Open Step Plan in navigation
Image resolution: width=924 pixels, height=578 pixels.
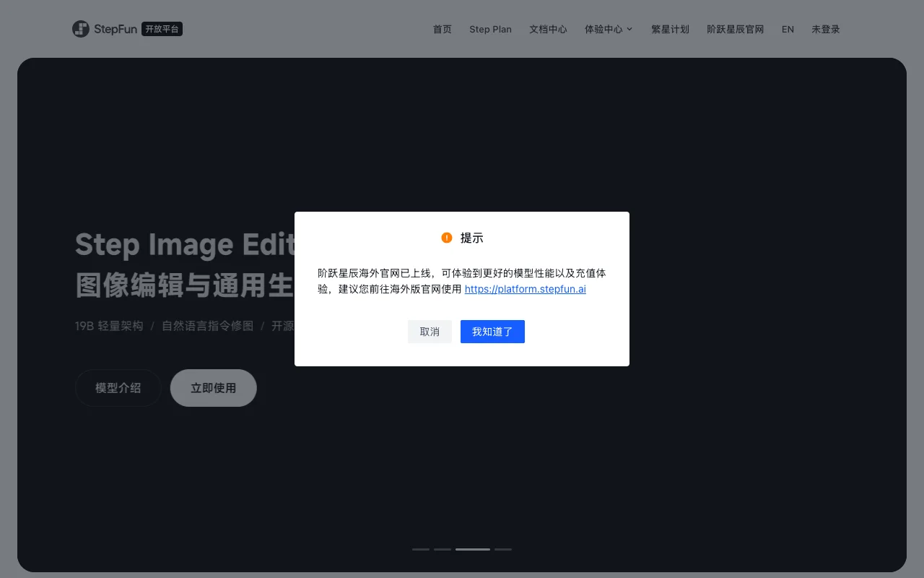point(490,30)
